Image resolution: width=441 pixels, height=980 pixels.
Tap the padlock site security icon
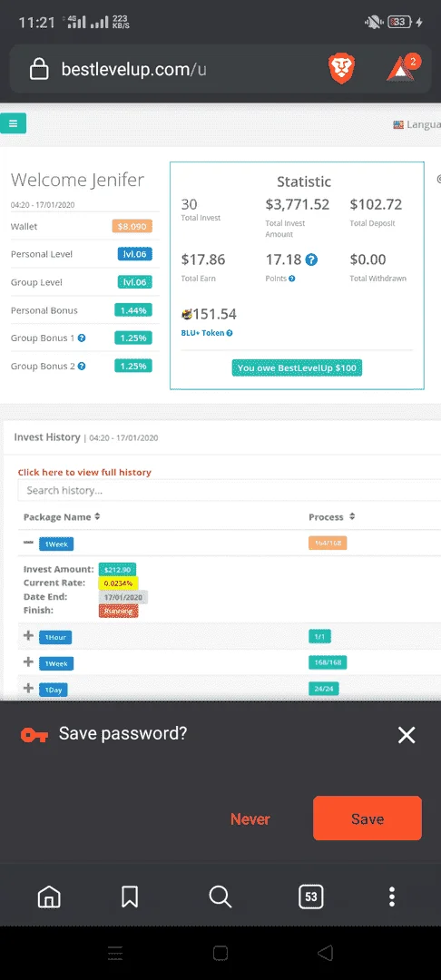pos(39,69)
